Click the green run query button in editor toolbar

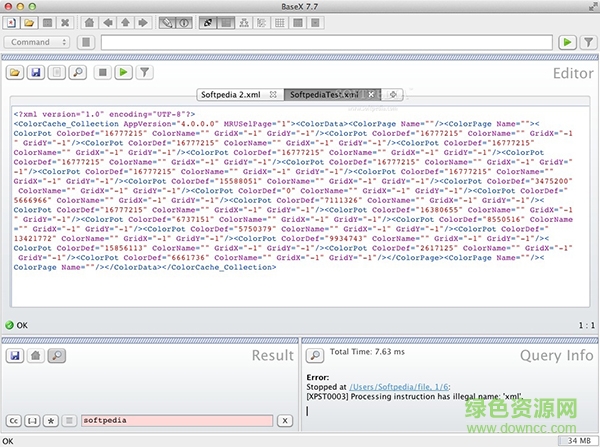click(124, 72)
